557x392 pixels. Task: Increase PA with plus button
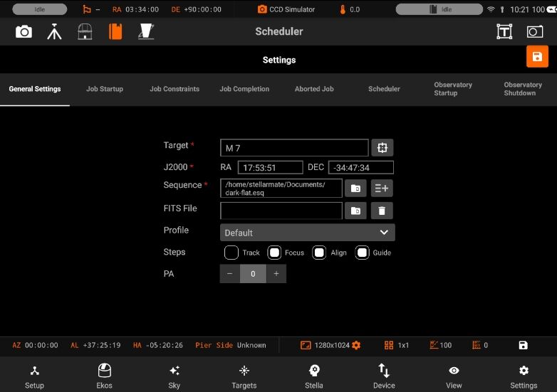click(x=276, y=273)
